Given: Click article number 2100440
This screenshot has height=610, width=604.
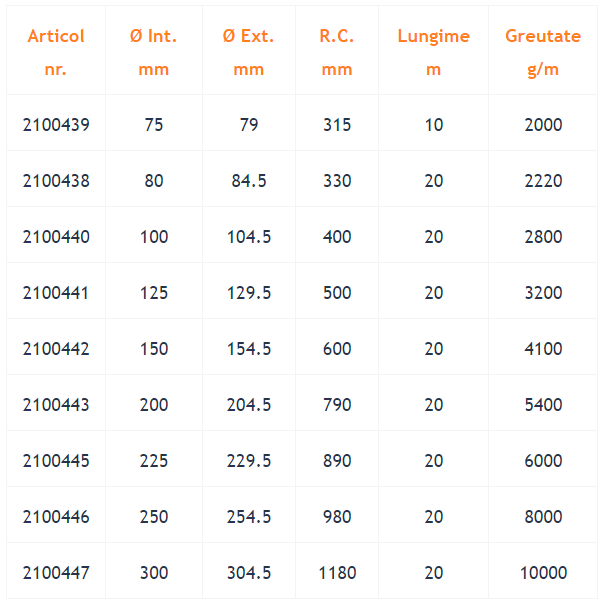Looking at the screenshot, I should point(56,237).
